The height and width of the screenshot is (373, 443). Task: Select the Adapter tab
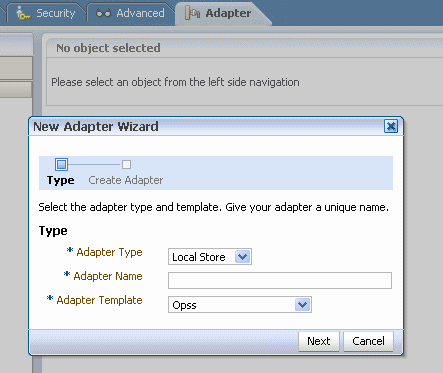(223, 13)
